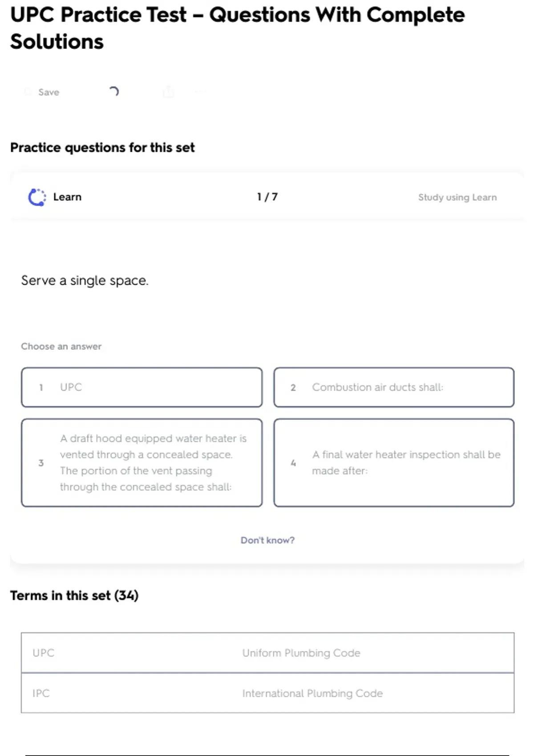This screenshot has width=534, height=756.
Task: Click the faint share icon
Action: tap(168, 92)
